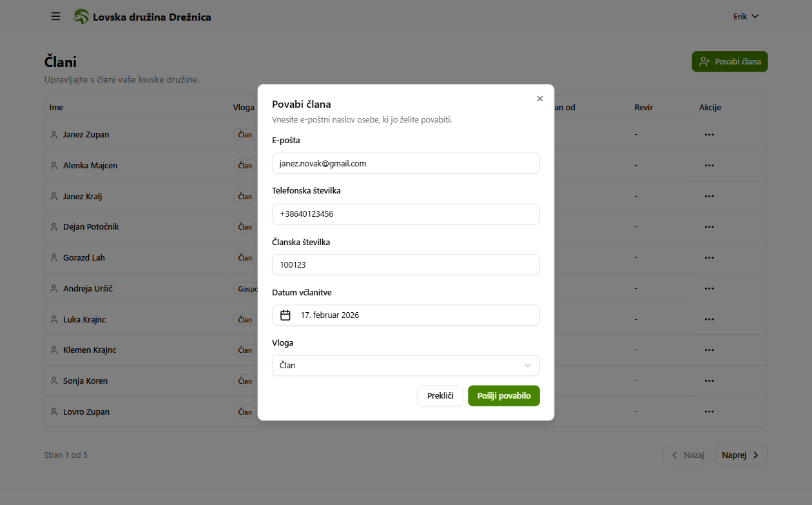Expand the Vloga role dropdown
The image size is (812, 505).
(x=405, y=366)
